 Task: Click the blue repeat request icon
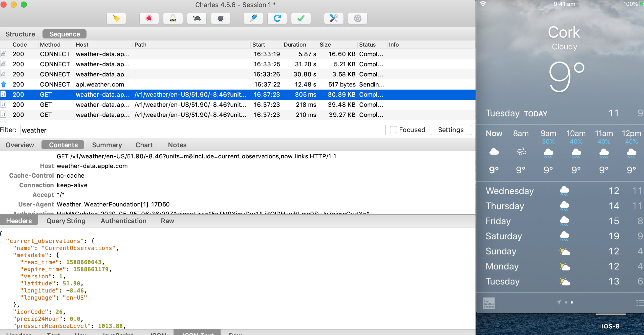pos(277,18)
